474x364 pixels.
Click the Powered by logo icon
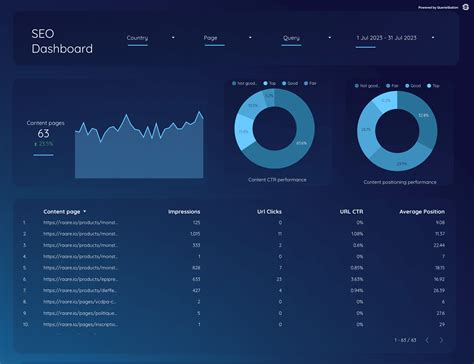pyautogui.click(x=466, y=7)
